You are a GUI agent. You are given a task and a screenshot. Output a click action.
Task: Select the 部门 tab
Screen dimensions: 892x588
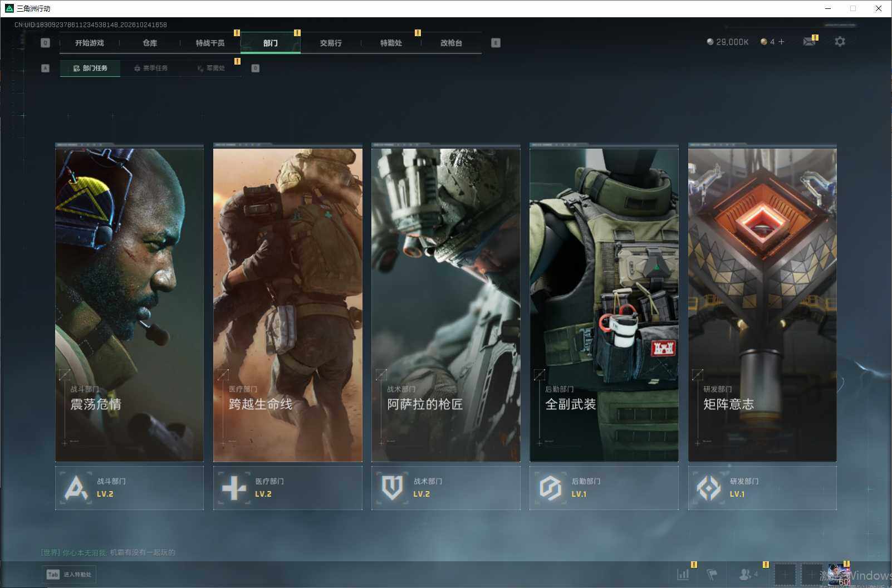click(271, 43)
